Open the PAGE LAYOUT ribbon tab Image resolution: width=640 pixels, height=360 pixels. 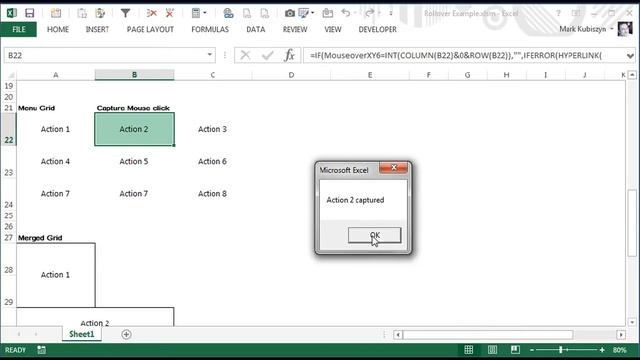tap(150, 29)
